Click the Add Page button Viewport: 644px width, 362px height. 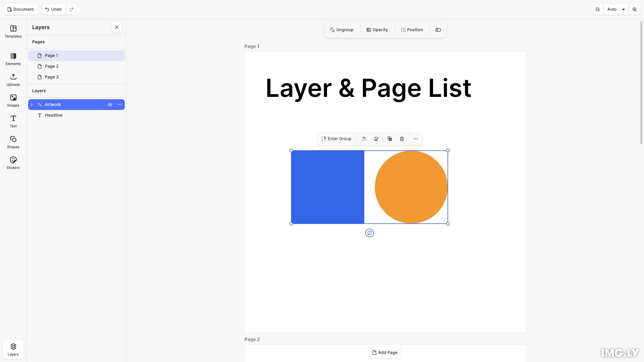point(385,353)
